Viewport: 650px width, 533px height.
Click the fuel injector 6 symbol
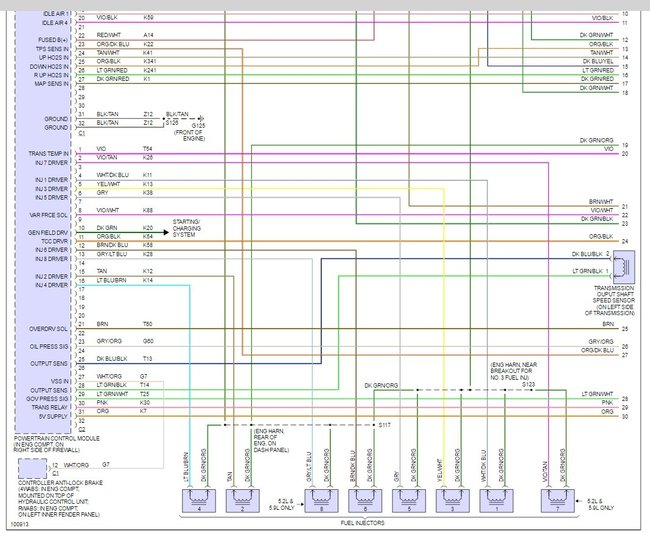(x=365, y=501)
